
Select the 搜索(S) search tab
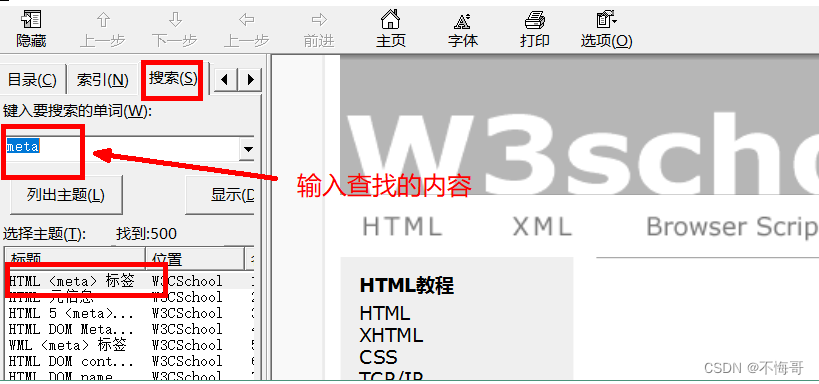point(173,78)
